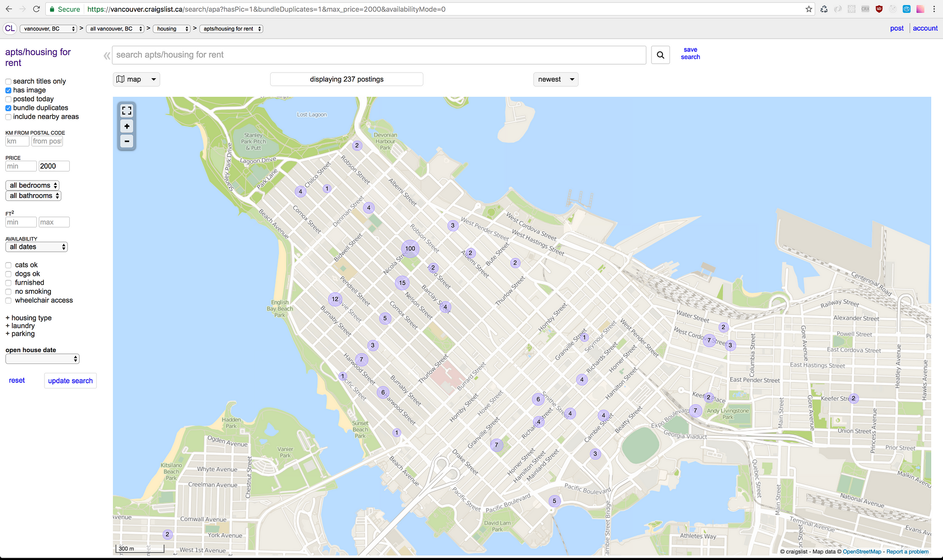
Task: Click the back navigation arrow icon
Action: tap(8, 8)
